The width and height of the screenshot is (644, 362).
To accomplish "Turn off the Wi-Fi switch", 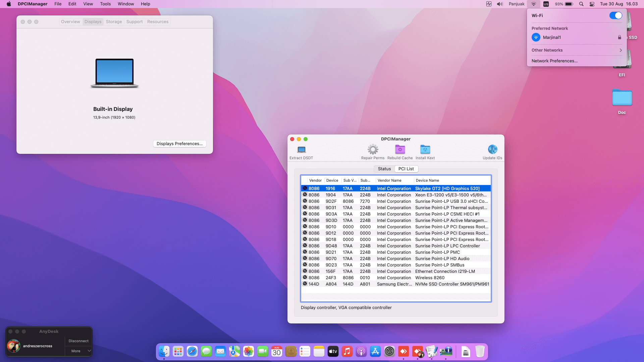I will [x=615, y=15].
